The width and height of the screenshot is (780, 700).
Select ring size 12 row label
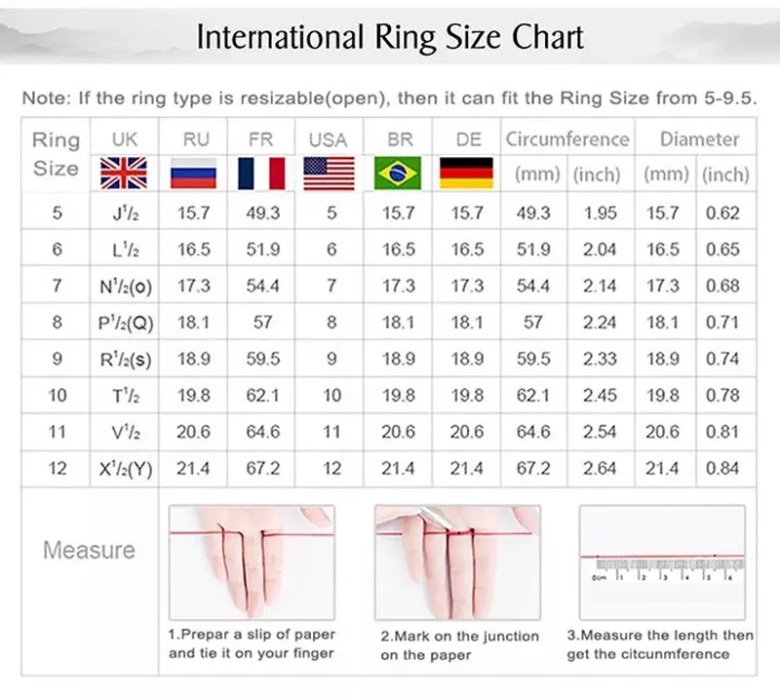click(58, 468)
